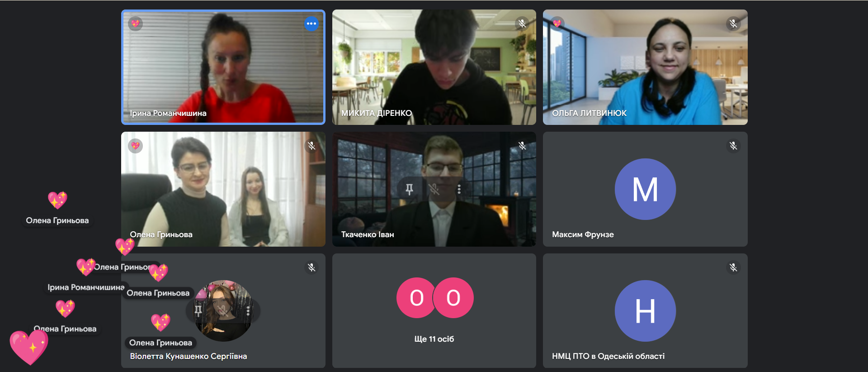
Task: Click muted mic icon on МИКИТА ДІРЕНКО tile
Action: [522, 24]
